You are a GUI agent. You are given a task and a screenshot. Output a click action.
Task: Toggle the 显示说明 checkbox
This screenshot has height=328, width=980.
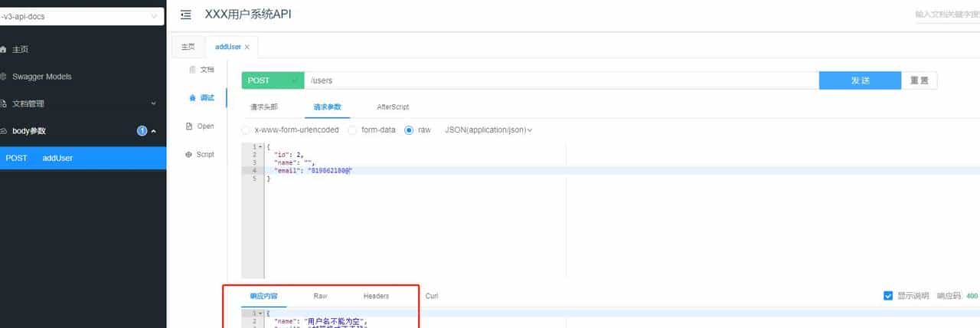tap(888, 296)
